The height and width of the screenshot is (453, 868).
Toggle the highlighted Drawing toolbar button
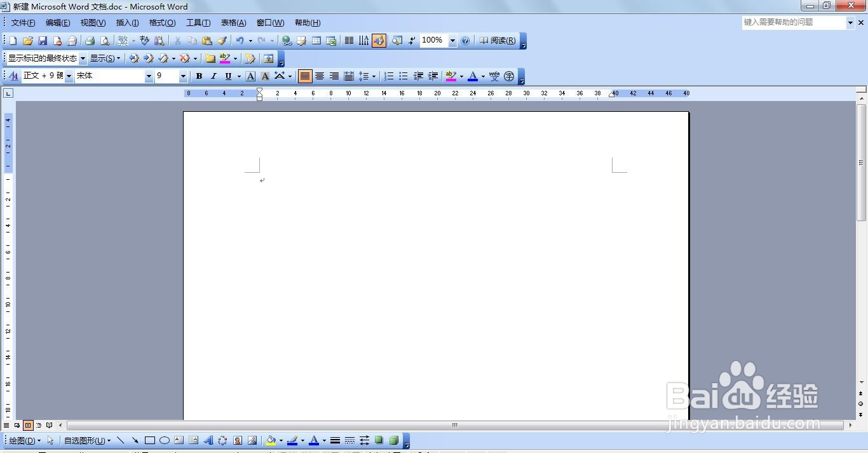tap(379, 41)
